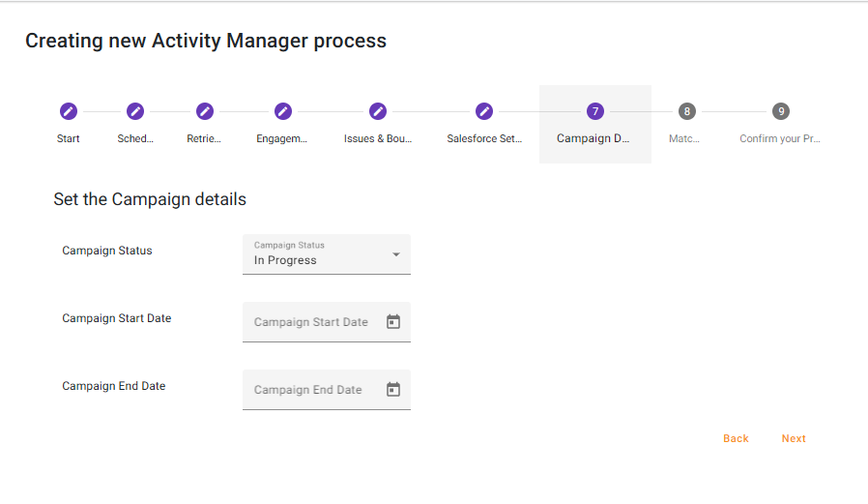Select the Campaign Details step label
This screenshot has width=868, height=504.
click(x=593, y=138)
